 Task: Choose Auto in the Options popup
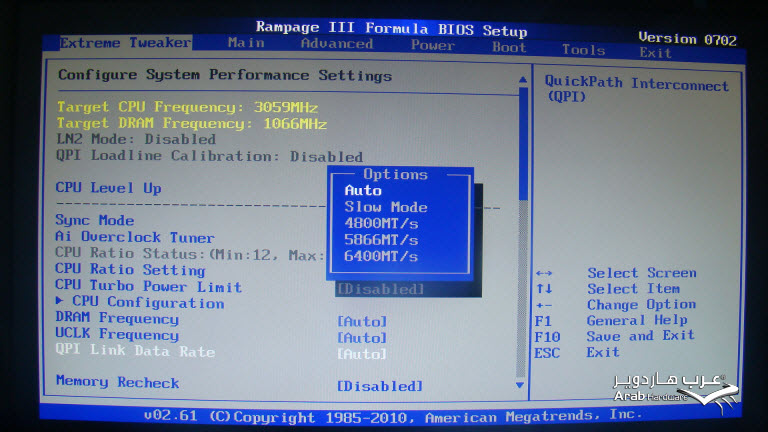(x=363, y=191)
